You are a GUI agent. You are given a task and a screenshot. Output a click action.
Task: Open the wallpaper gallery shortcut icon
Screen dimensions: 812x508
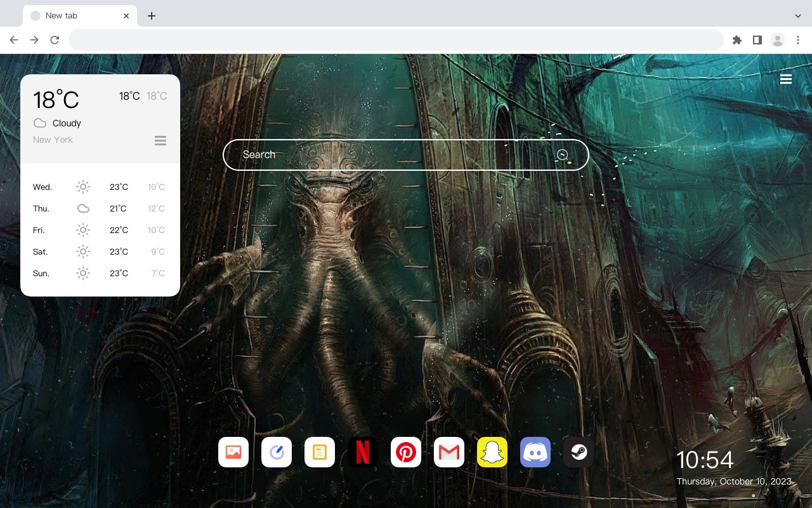tap(233, 452)
